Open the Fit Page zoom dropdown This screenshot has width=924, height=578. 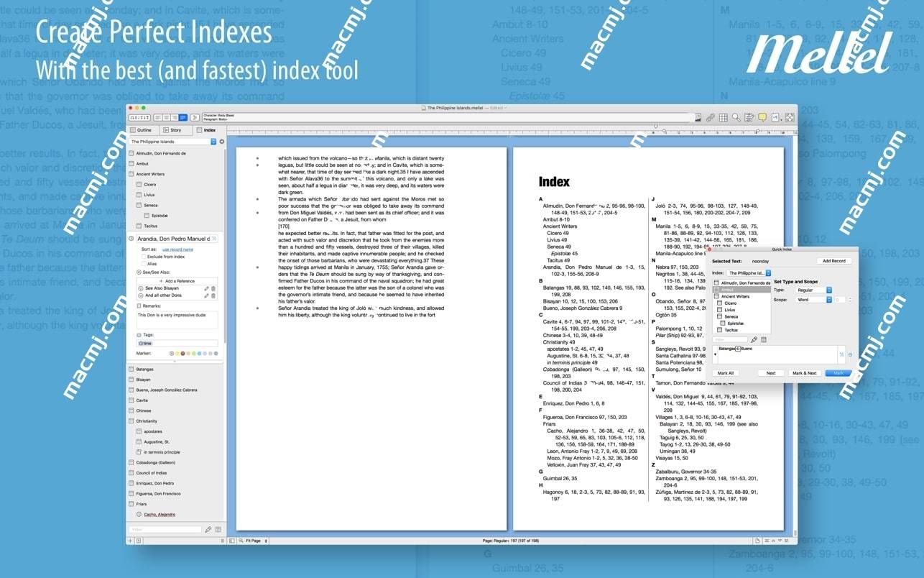[x=256, y=541]
